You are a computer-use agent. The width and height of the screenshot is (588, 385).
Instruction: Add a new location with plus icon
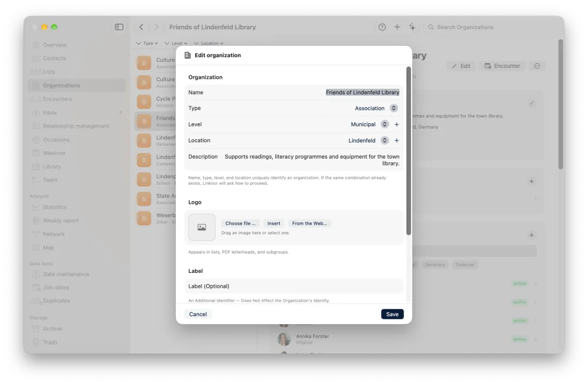coord(397,140)
